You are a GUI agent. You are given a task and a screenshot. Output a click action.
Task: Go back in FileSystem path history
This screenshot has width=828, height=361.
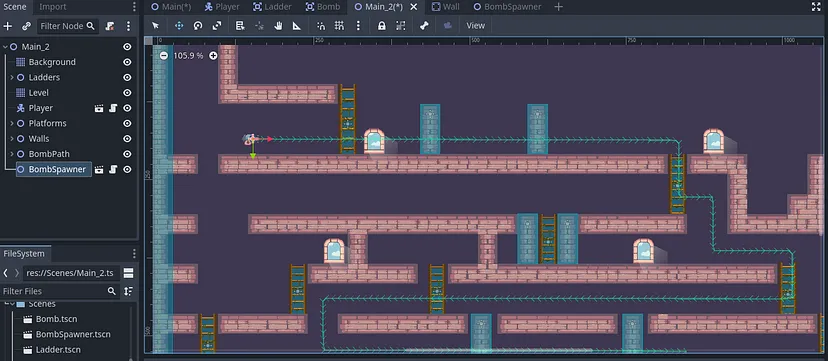(x=5, y=273)
